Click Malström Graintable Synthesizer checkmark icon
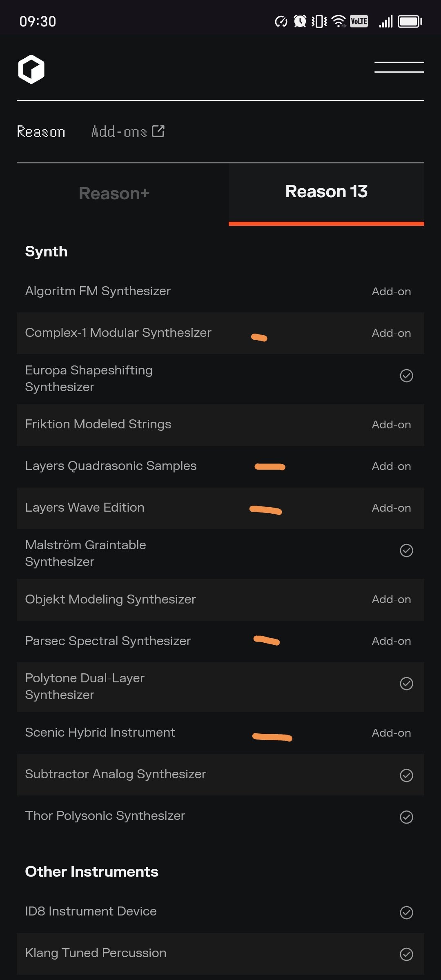441x980 pixels. point(406,550)
